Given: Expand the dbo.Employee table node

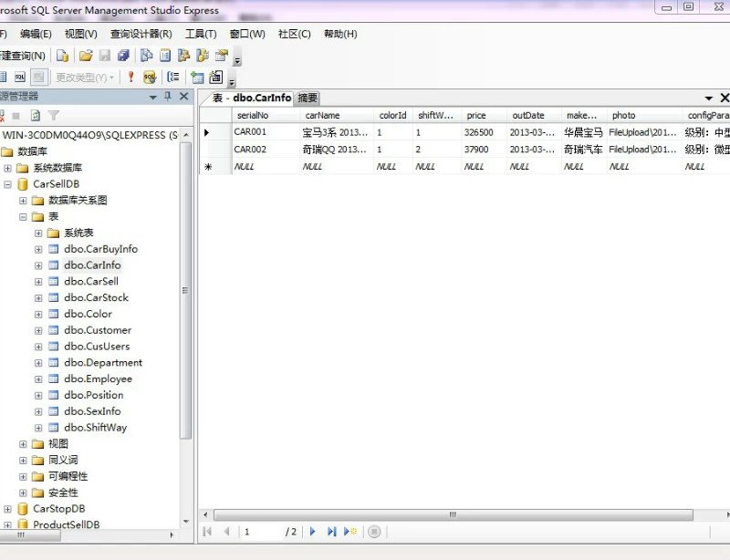Looking at the screenshot, I should coord(38,379).
